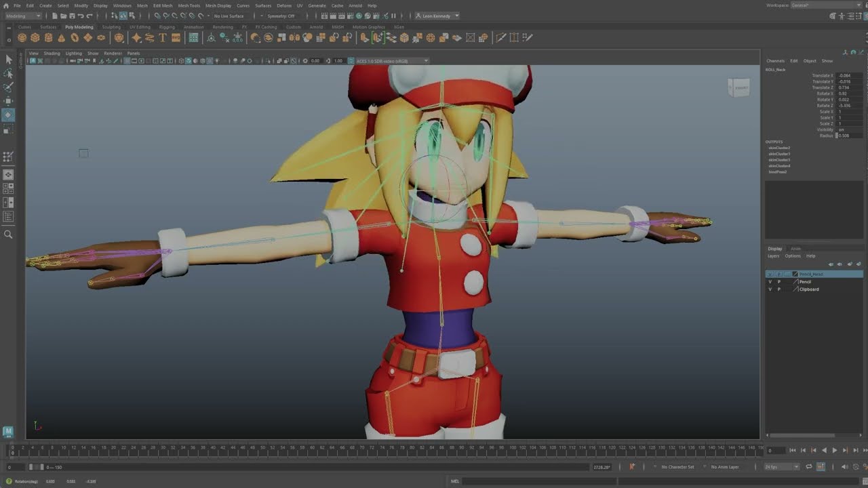Open the 24 fps frame rate dropdown
The image size is (868, 488).
tap(782, 467)
